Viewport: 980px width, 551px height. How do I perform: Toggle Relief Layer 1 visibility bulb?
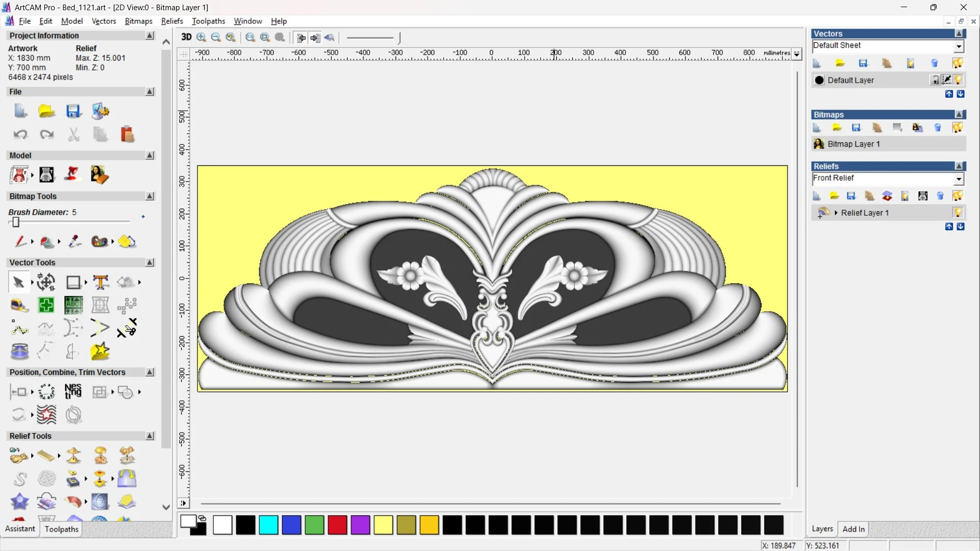point(958,213)
